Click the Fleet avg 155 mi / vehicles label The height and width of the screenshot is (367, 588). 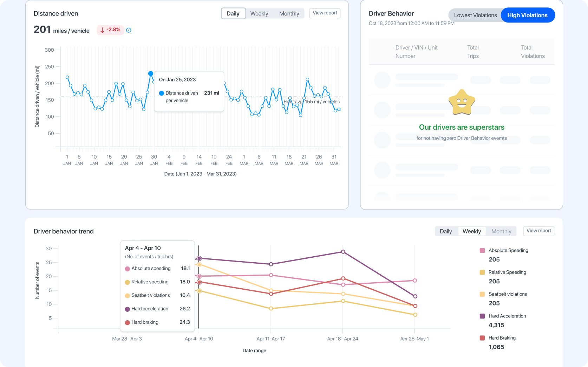pos(312,102)
